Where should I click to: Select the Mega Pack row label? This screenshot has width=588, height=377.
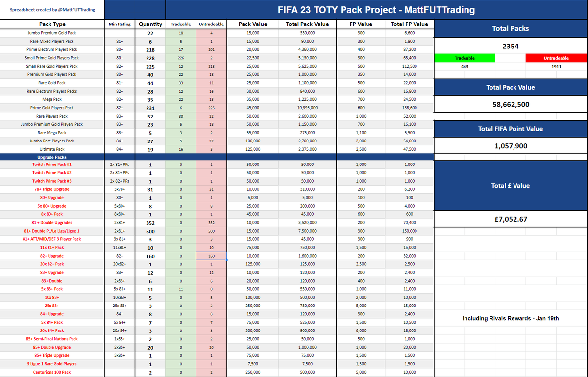[52, 99]
